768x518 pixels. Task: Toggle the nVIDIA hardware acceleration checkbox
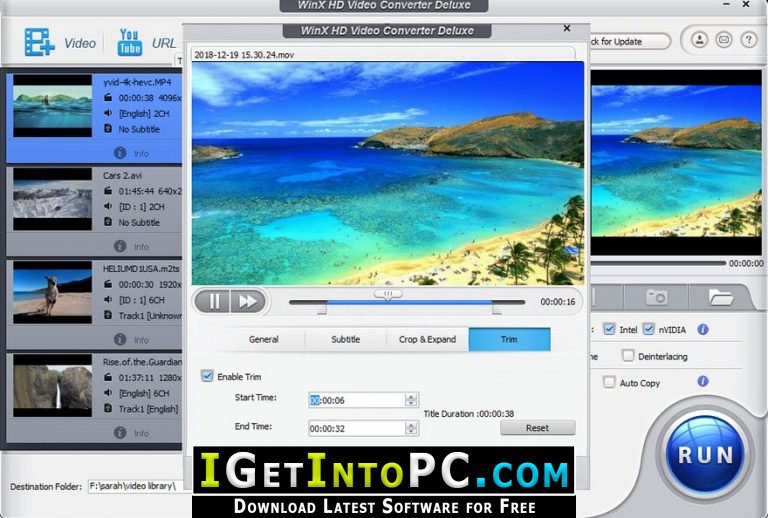648,329
